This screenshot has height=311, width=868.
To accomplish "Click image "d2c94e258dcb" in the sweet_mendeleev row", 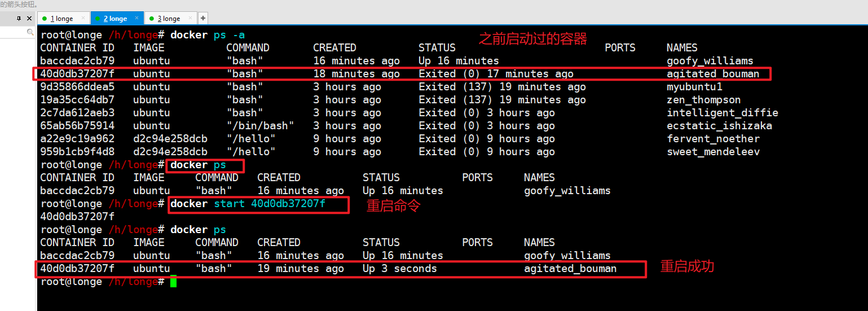I will click(170, 152).
